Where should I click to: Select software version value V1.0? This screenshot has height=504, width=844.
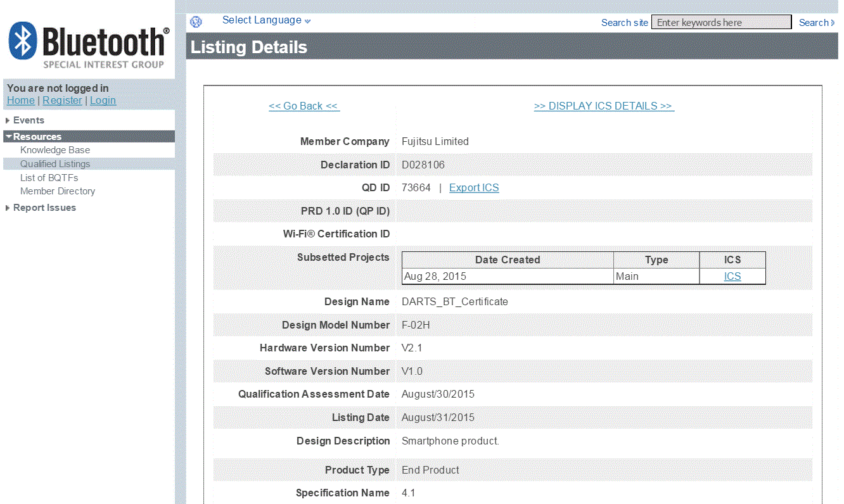[412, 372]
